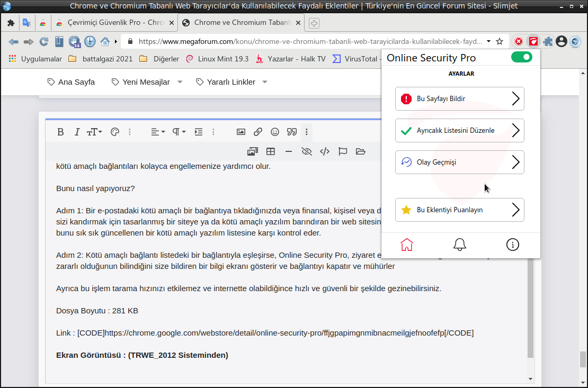The image size is (588, 388).
Task: Open more text options after palette
Action: [130, 132]
